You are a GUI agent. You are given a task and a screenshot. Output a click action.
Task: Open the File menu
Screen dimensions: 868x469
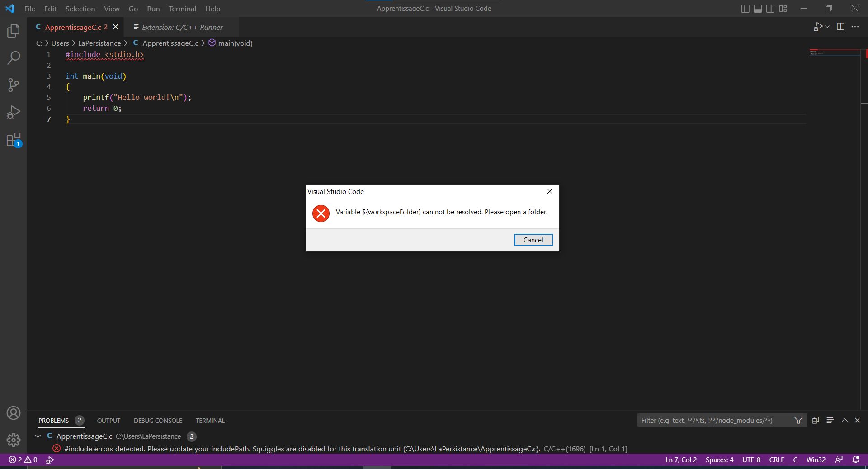point(30,9)
